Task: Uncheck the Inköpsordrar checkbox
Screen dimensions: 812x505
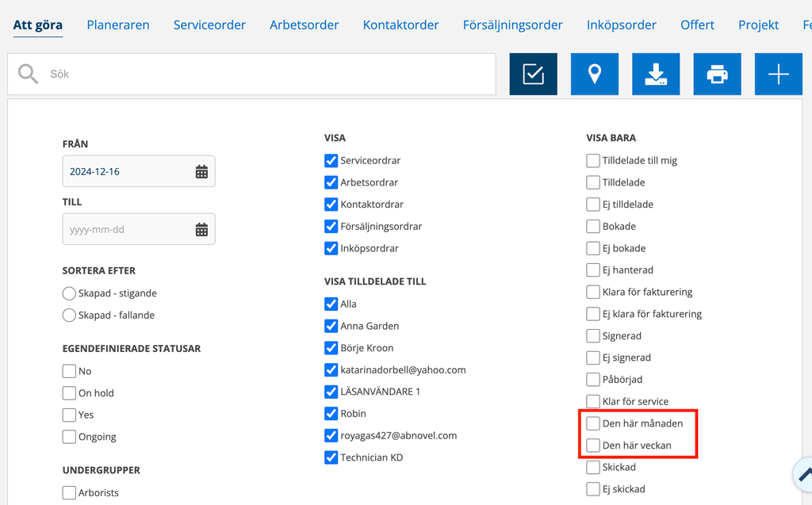Action: (331, 249)
